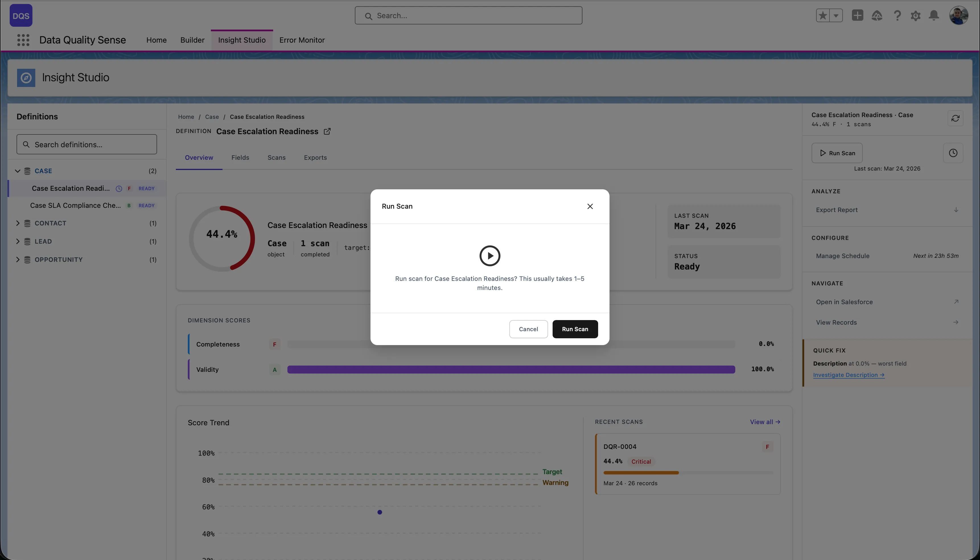Open the DQS app logo
This screenshot has width=980, height=560.
(x=21, y=15)
